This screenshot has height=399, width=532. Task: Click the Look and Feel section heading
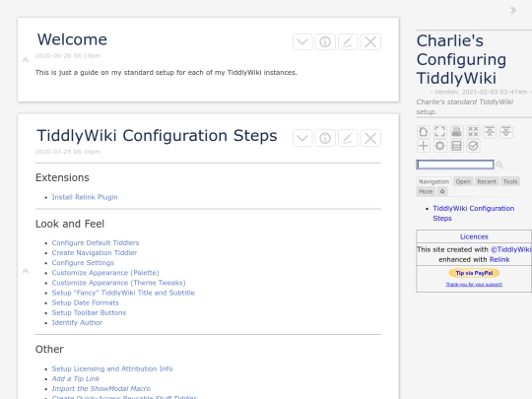click(70, 224)
